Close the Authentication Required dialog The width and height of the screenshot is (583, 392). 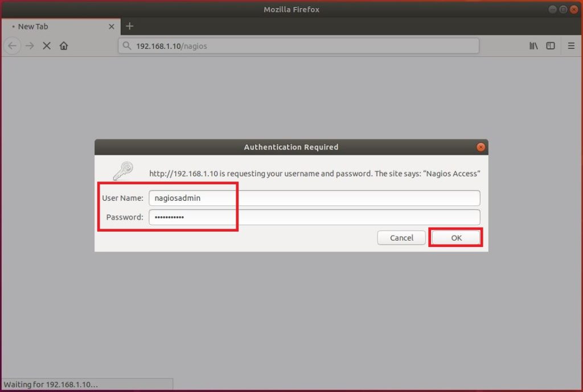pos(481,147)
